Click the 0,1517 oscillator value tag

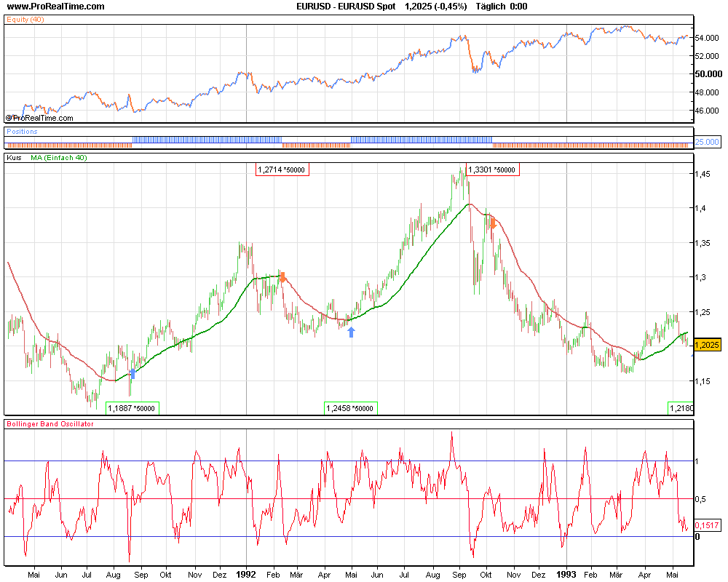tap(707, 525)
